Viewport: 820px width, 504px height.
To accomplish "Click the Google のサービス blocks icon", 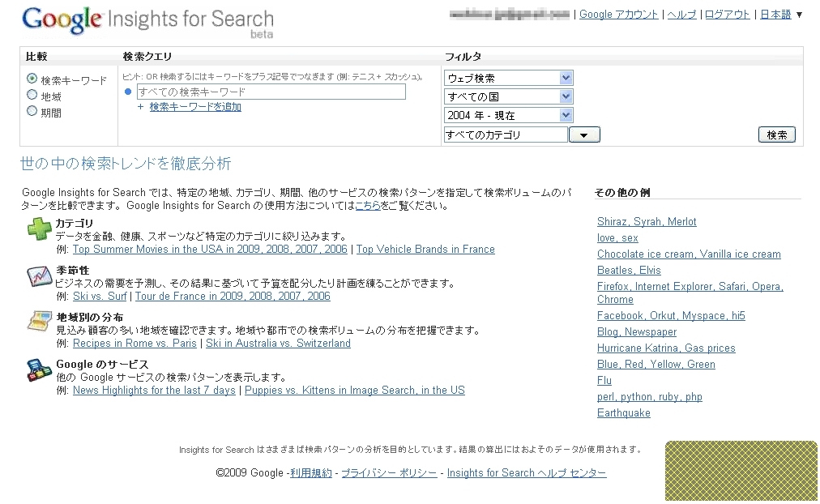I will coord(39,370).
